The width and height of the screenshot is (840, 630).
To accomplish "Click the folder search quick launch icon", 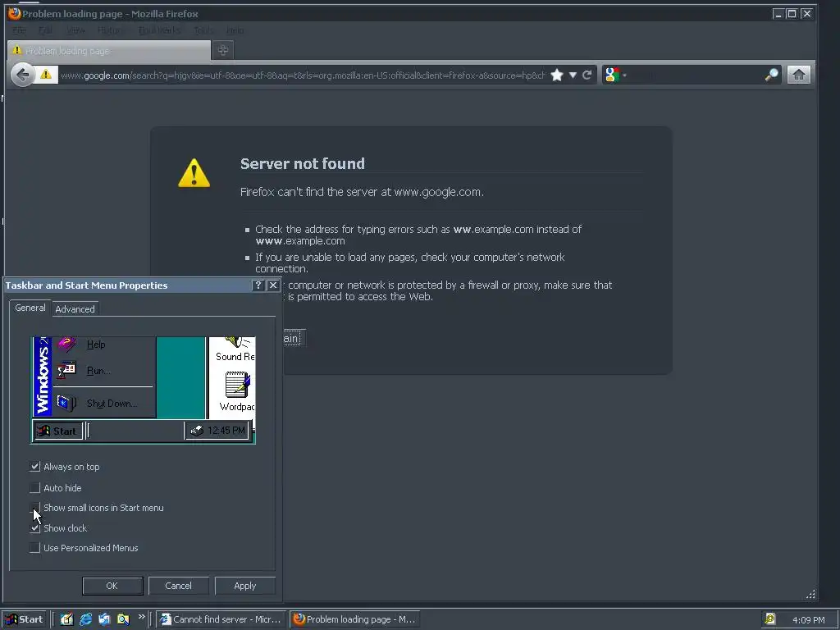I will point(123,619).
